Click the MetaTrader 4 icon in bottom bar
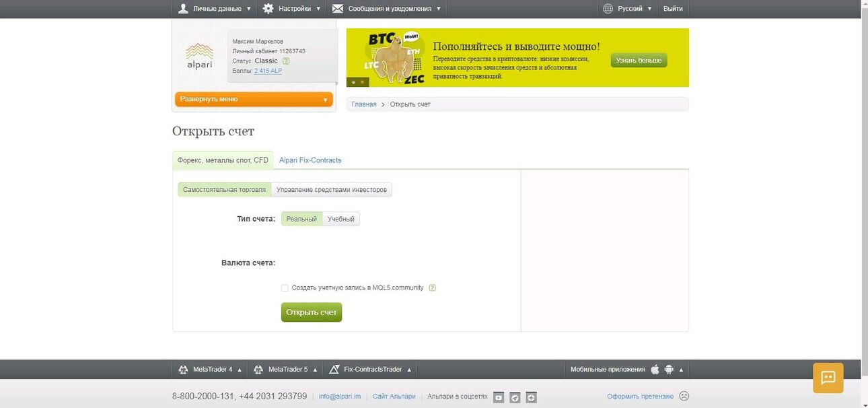The width and height of the screenshot is (868, 408). click(184, 370)
